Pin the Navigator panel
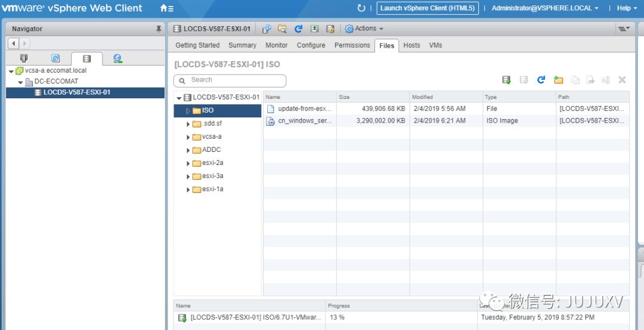644x330 pixels. pyautogui.click(x=159, y=29)
